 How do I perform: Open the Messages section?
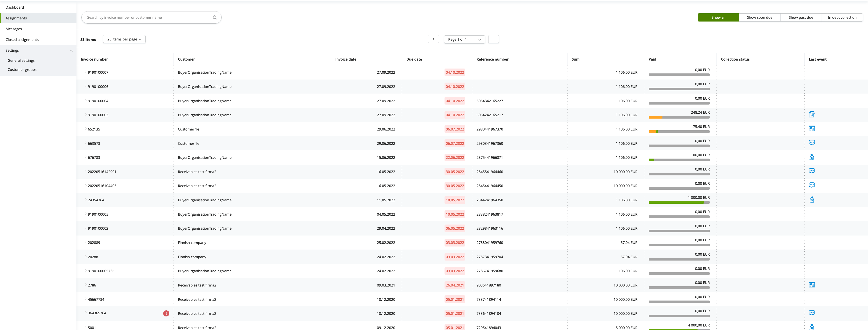point(14,29)
